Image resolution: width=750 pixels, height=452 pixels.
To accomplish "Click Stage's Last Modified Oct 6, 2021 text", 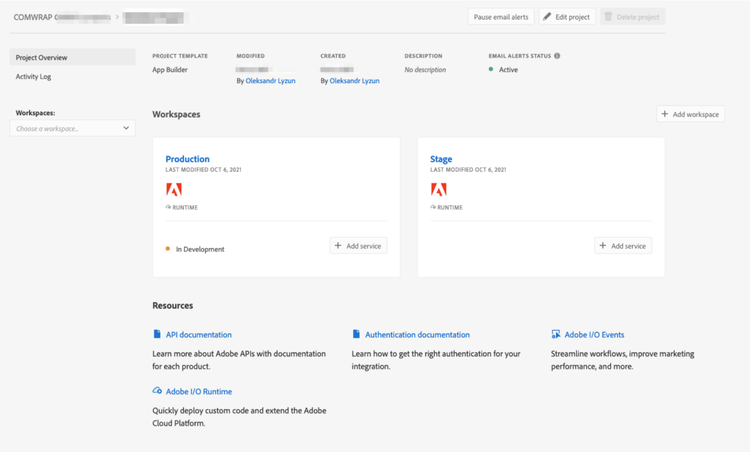I will coord(468,169).
